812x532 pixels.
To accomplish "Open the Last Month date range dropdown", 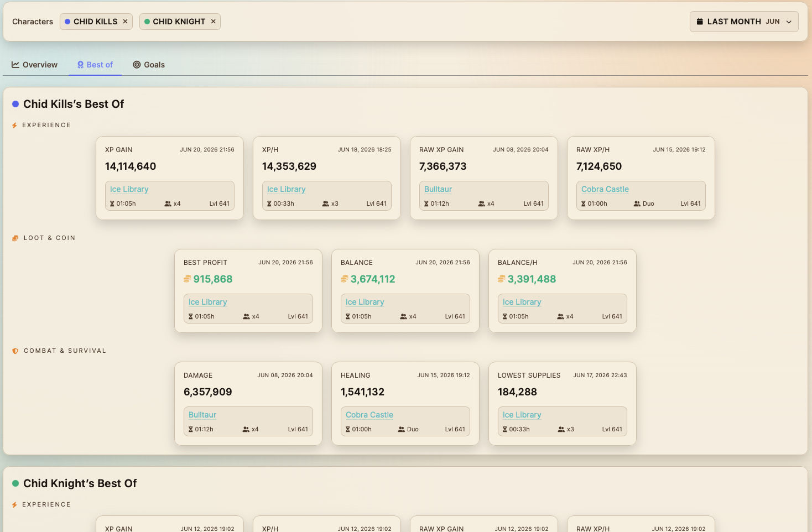I will (x=744, y=22).
